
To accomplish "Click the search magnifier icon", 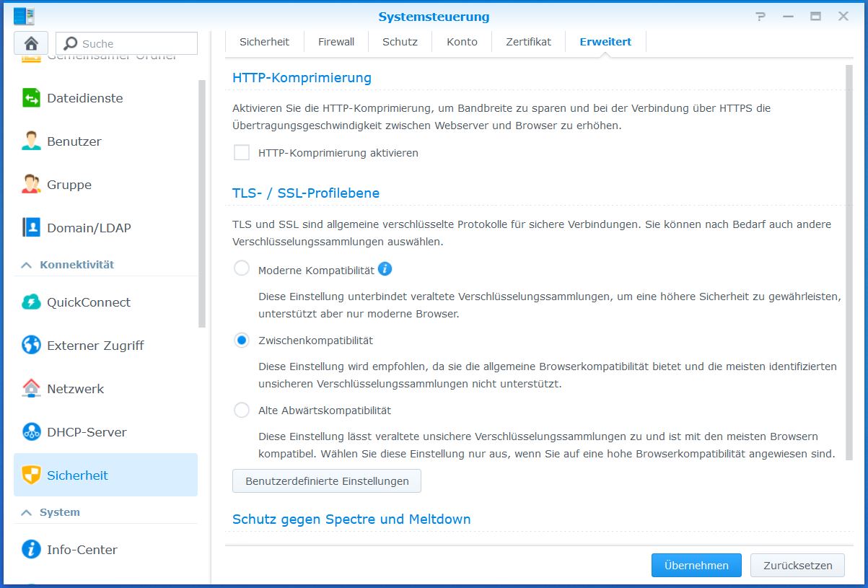I will [x=71, y=43].
